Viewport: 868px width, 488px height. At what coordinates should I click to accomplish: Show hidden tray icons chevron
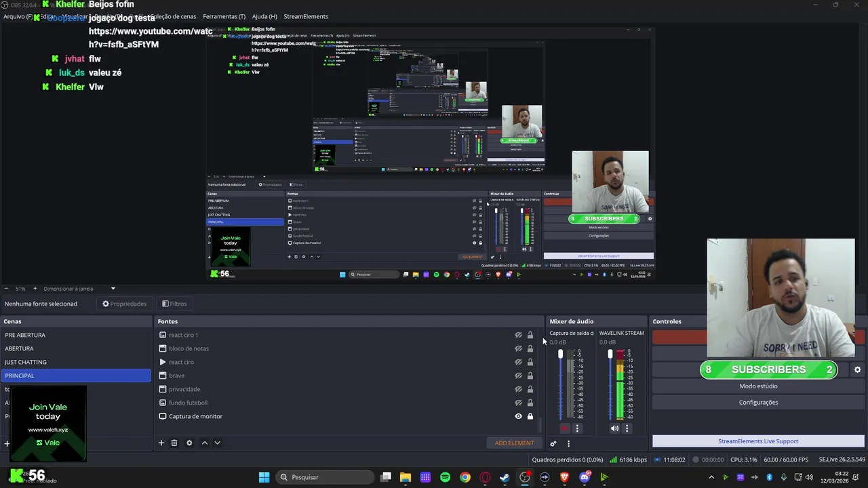[x=711, y=477]
